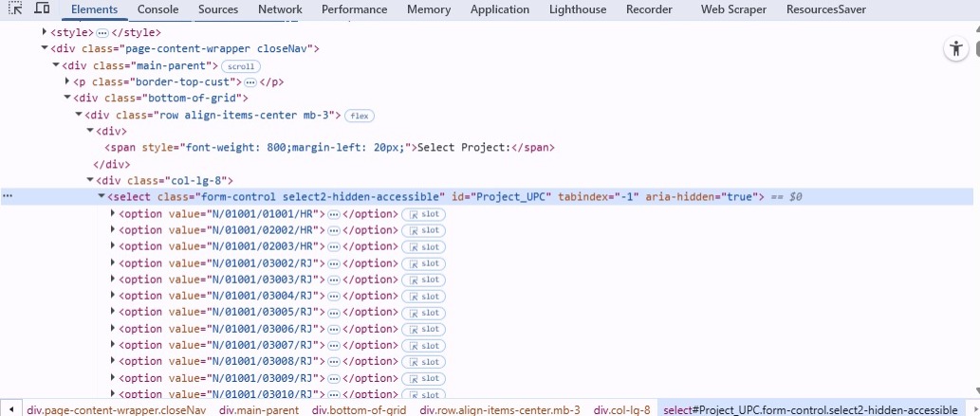Toggle the device toolbar icon
This screenshot has height=416, width=980.
click(42, 9)
